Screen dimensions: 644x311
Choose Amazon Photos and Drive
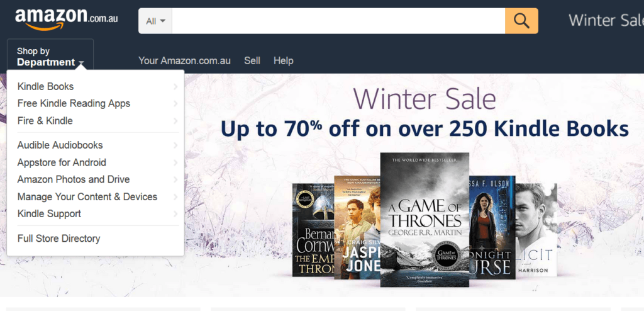pyautogui.click(x=74, y=179)
